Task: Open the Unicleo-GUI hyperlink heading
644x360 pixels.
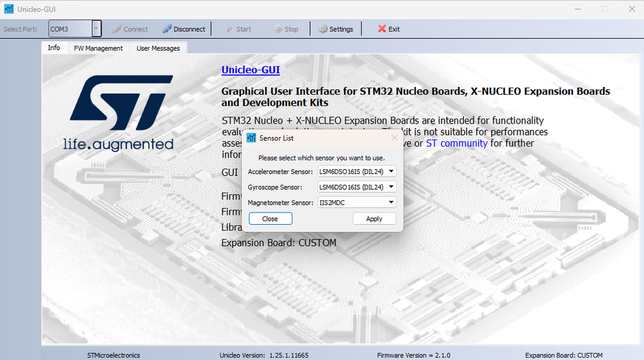Action: [x=251, y=70]
